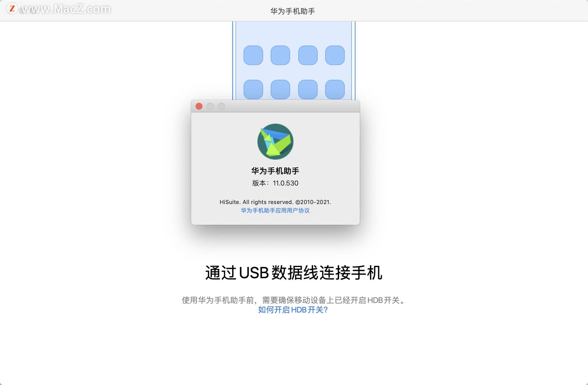The height and width of the screenshot is (385, 588).
Task: Click the HiSuite copyright text
Action: (275, 202)
